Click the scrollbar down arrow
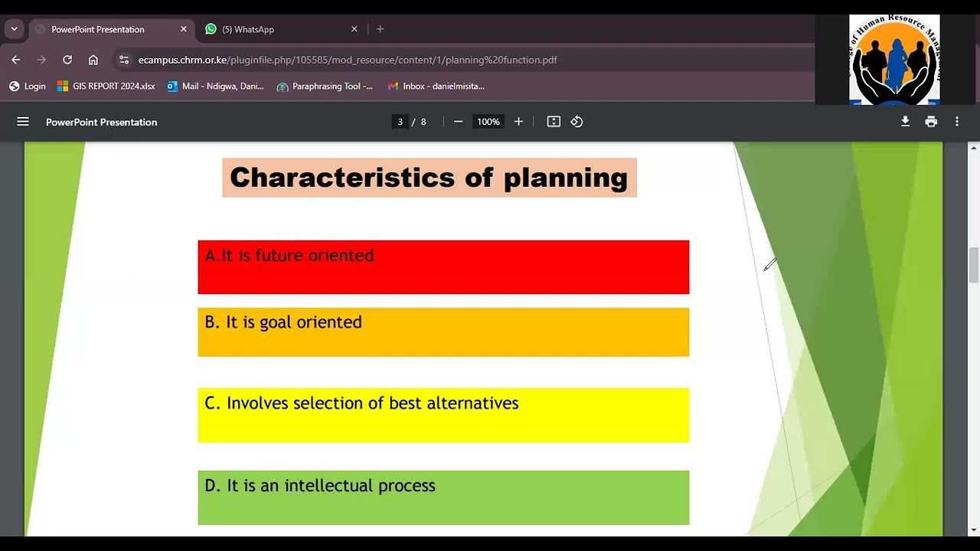This screenshot has height=551, width=980. tap(974, 530)
